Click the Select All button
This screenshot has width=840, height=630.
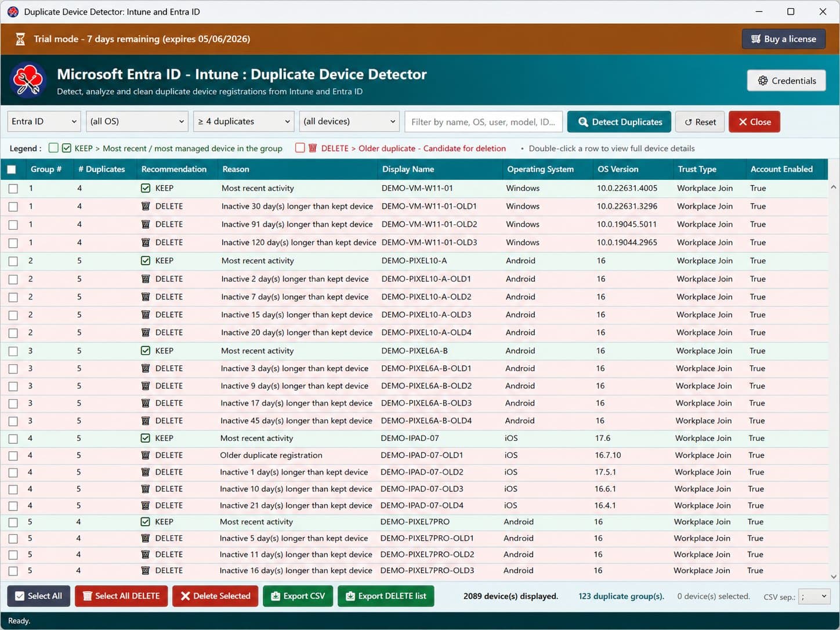click(39, 596)
